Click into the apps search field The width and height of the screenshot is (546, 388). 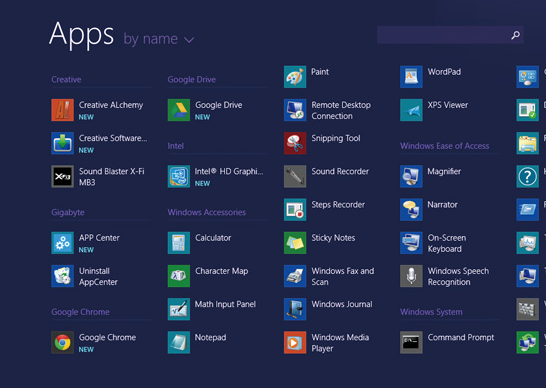pos(450,35)
